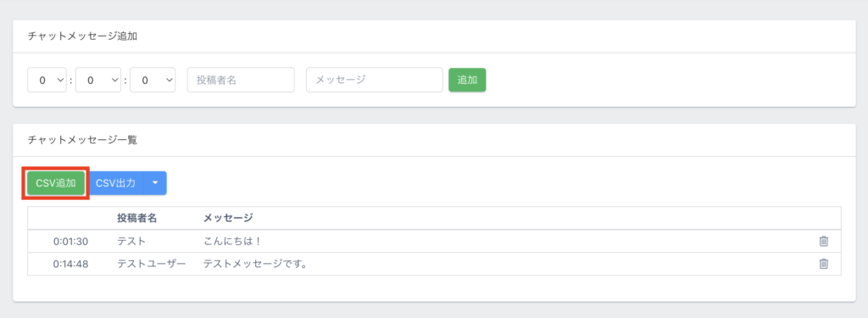
Task: Click the green 追加 button
Action: pyautogui.click(x=467, y=80)
